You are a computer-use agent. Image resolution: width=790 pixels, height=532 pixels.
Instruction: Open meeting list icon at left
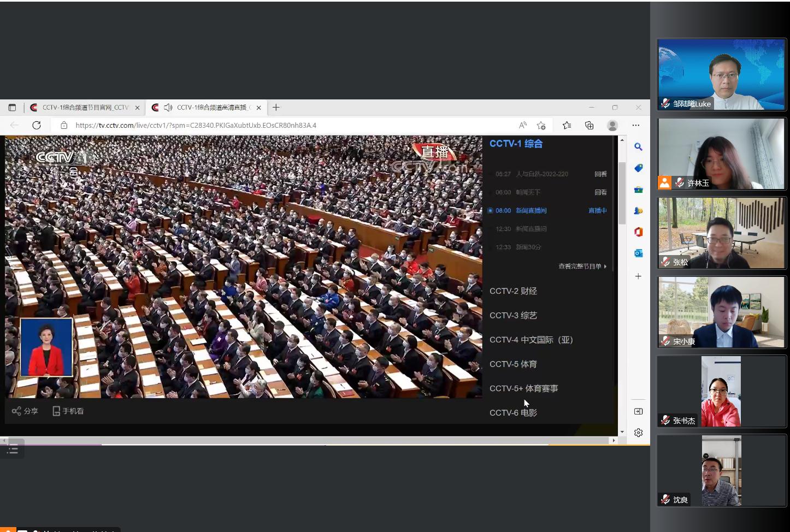[13, 450]
